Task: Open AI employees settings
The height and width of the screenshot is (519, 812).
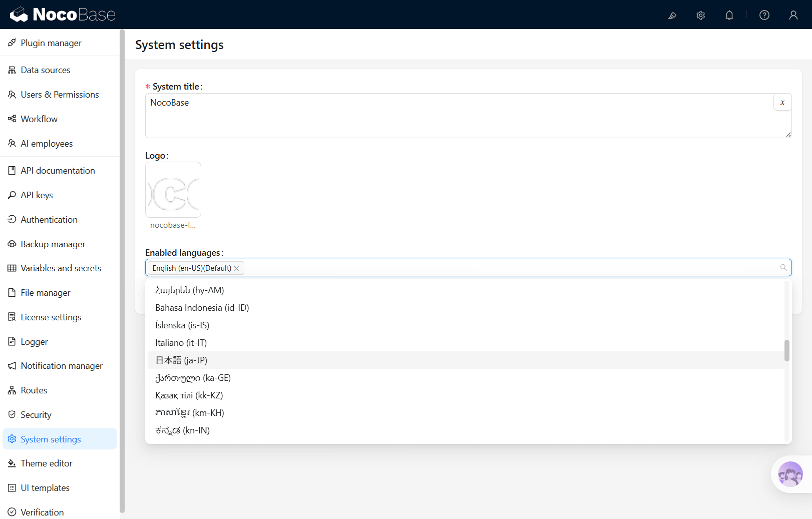Action: point(60,144)
